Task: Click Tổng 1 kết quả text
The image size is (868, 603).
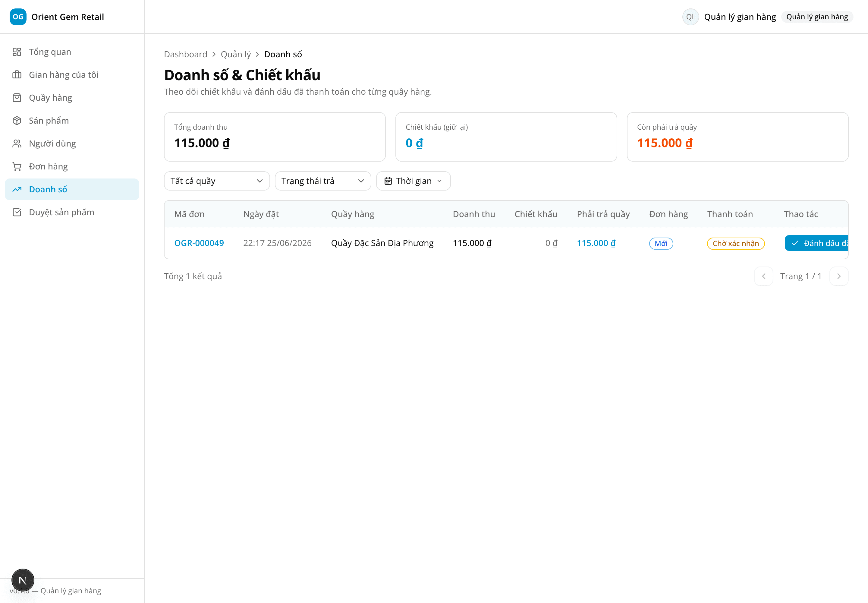Action: (193, 276)
